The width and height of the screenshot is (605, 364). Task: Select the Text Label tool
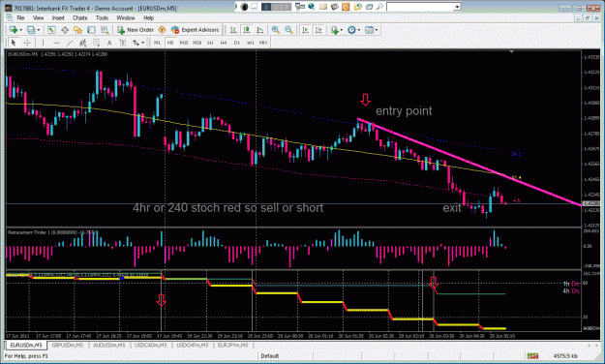[x=123, y=43]
